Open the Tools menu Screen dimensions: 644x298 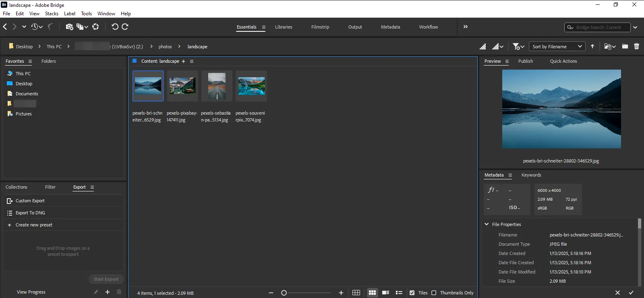(86, 14)
